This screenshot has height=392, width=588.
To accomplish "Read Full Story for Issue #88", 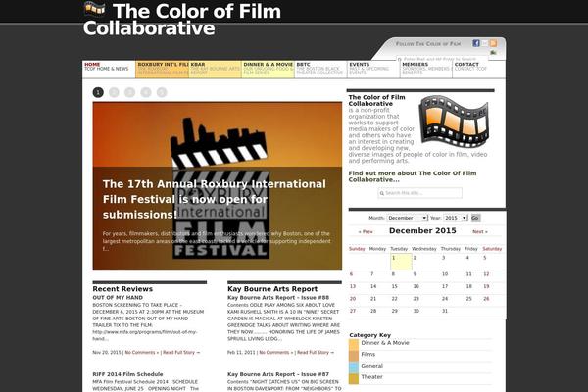I will tap(316, 352).
